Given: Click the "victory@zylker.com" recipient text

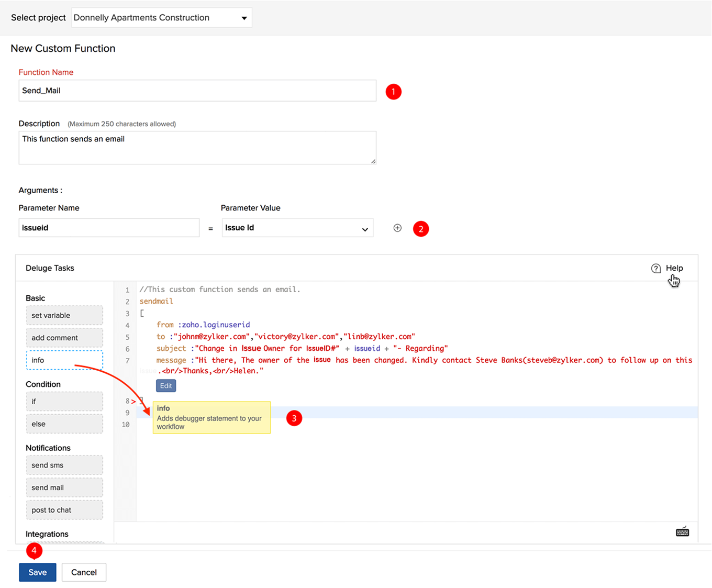Looking at the screenshot, I should 296,337.
